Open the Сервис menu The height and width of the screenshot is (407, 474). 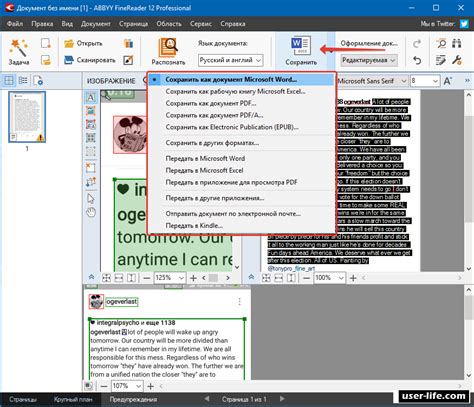point(201,24)
